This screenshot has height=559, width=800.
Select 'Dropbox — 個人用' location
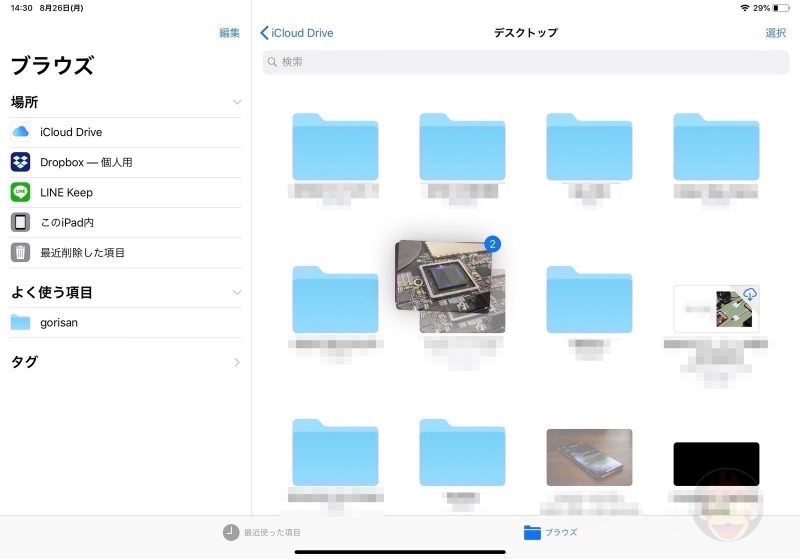coord(86,162)
